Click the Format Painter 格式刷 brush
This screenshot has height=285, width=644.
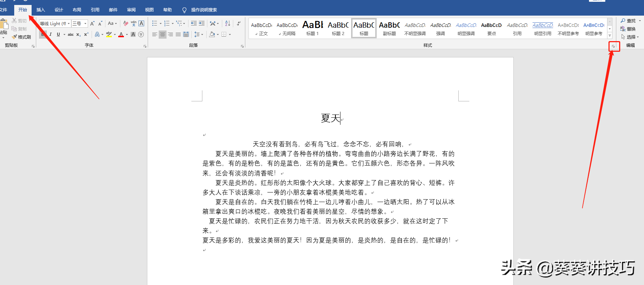[x=21, y=37]
